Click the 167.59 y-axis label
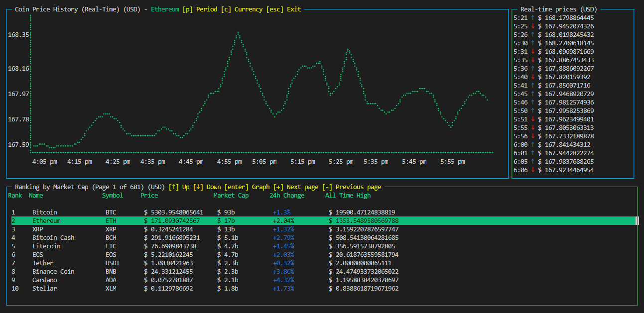This screenshot has height=313, width=644. (18, 145)
